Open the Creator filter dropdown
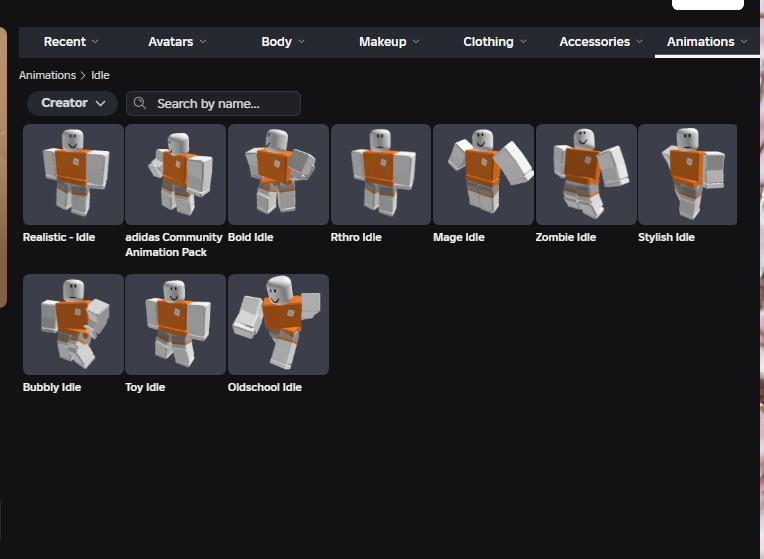This screenshot has width=764, height=559. (72, 103)
